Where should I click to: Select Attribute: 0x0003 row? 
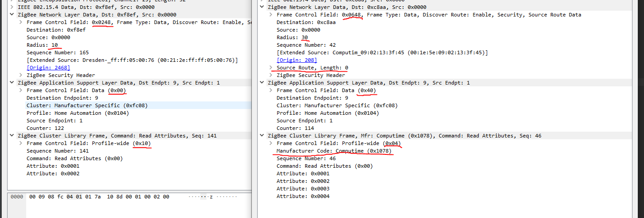click(x=303, y=189)
